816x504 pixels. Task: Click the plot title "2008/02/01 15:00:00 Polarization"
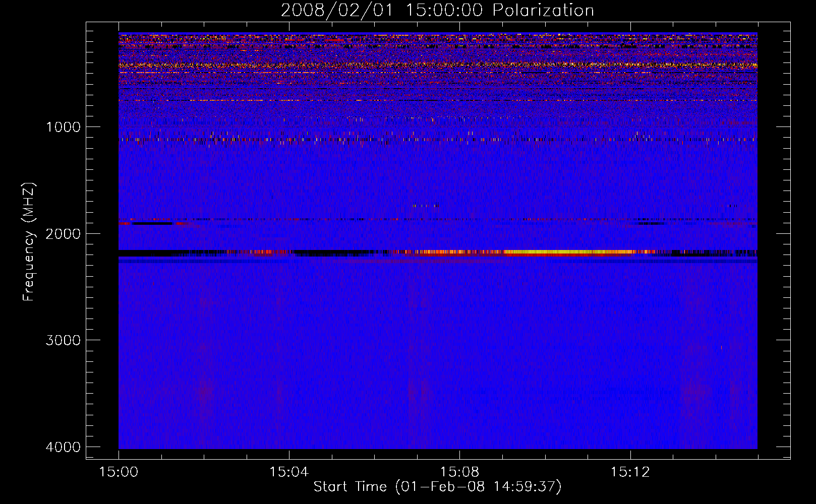437,10
